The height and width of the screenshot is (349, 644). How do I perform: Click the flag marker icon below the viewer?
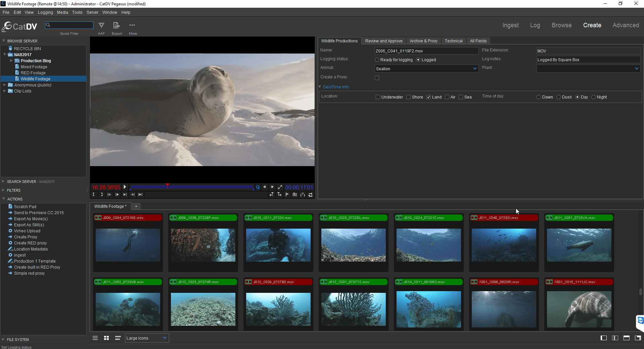point(287,195)
